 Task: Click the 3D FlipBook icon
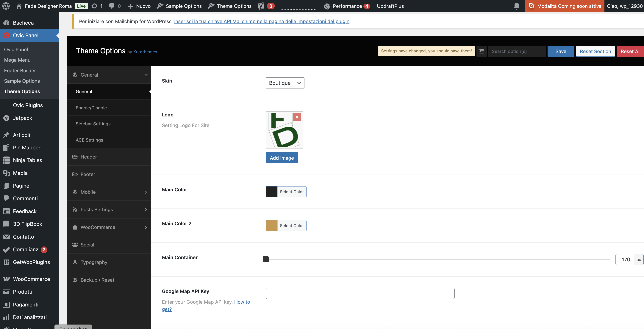tap(6, 224)
